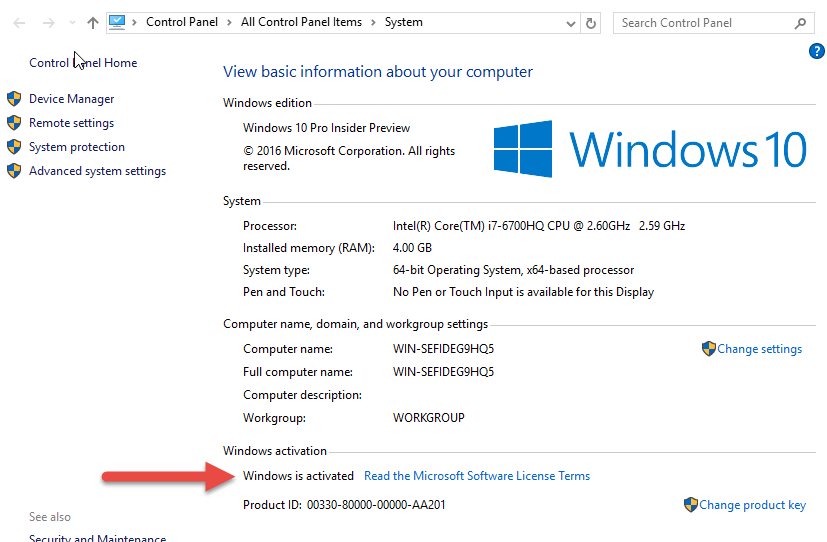Click shield icon beside Advanced system settings
Screen dimensions: 827x542
pos(14,171)
